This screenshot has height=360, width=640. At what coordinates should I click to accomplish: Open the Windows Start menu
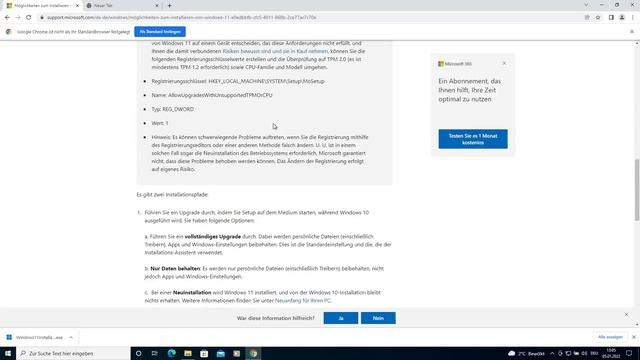(8, 353)
